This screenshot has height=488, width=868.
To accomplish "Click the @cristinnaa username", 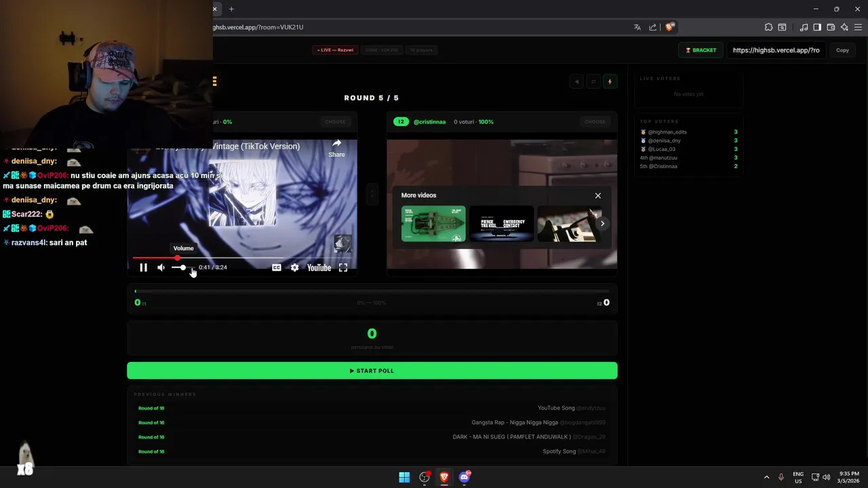I will tap(430, 122).
